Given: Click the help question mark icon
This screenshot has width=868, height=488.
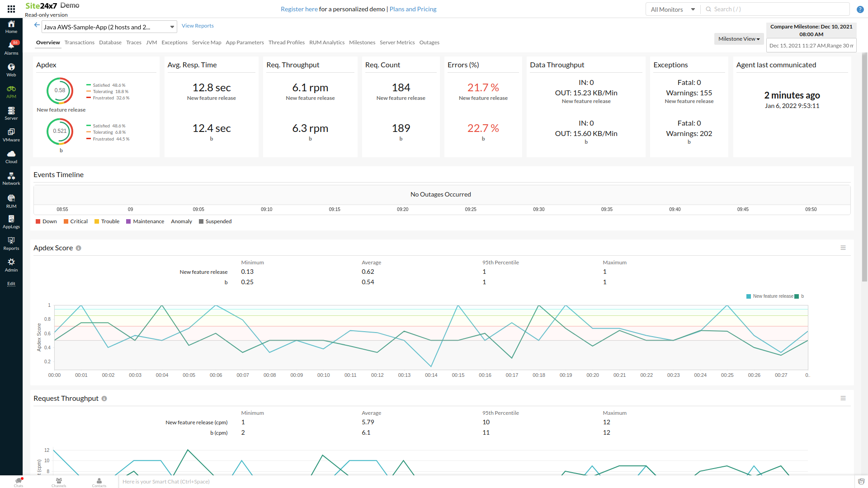Looking at the screenshot, I should coord(861,9).
